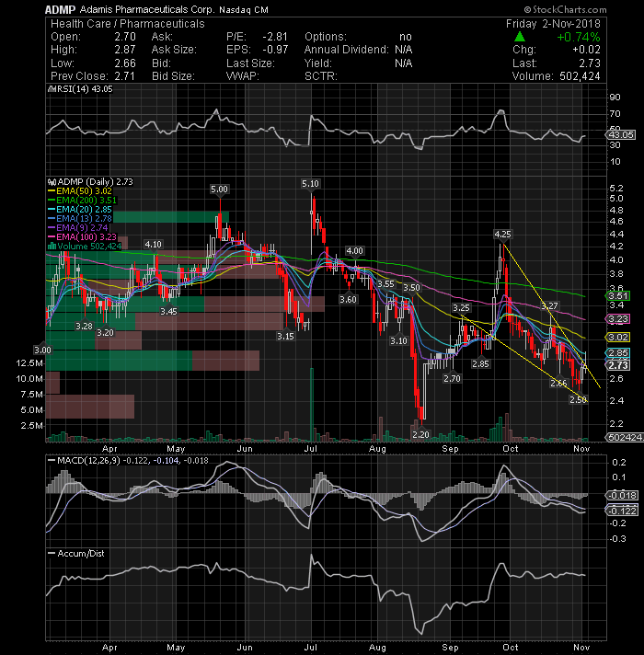Select the ADMP ticker symbol in header

tap(60, 9)
